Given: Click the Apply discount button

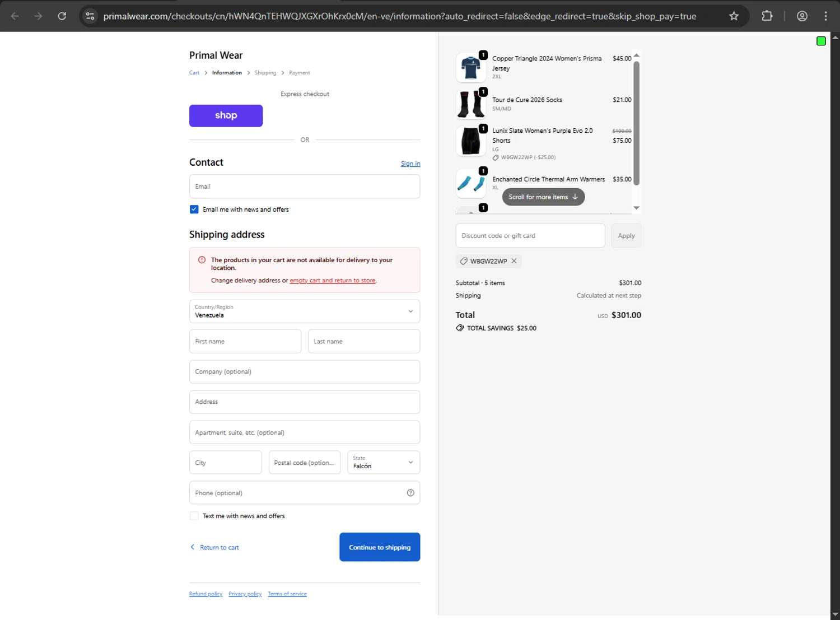Looking at the screenshot, I should click(x=626, y=236).
